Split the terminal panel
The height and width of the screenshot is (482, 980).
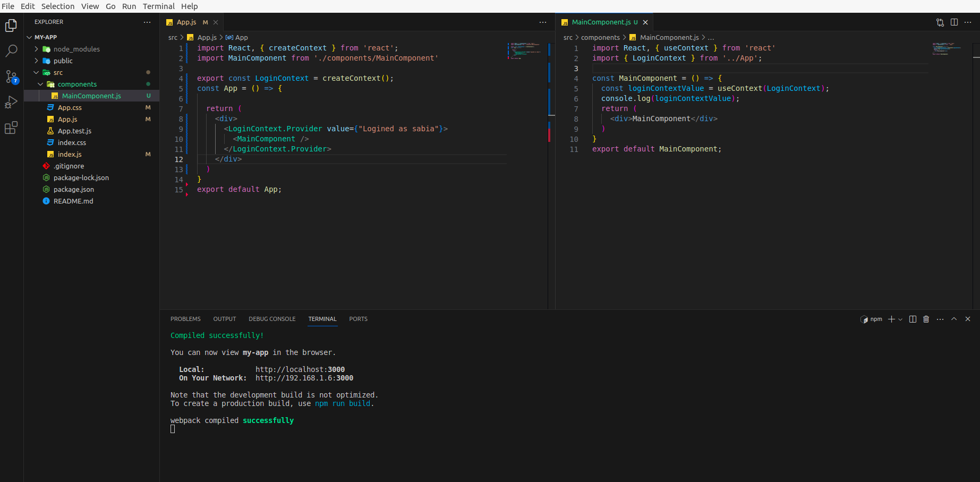(x=913, y=319)
